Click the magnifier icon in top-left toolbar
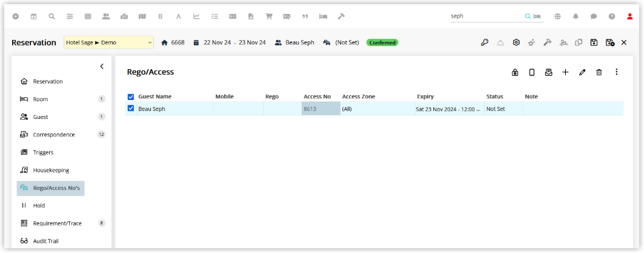 [x=51, y=16]
